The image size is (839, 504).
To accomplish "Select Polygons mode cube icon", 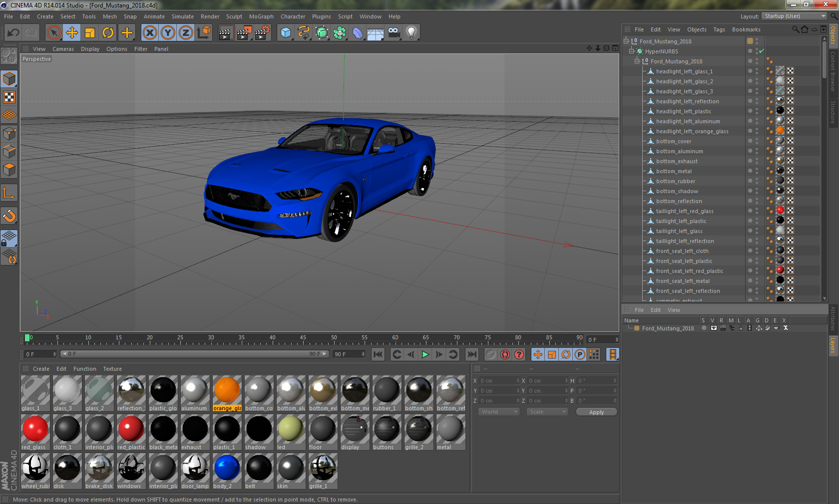I will tap(9, 170).
